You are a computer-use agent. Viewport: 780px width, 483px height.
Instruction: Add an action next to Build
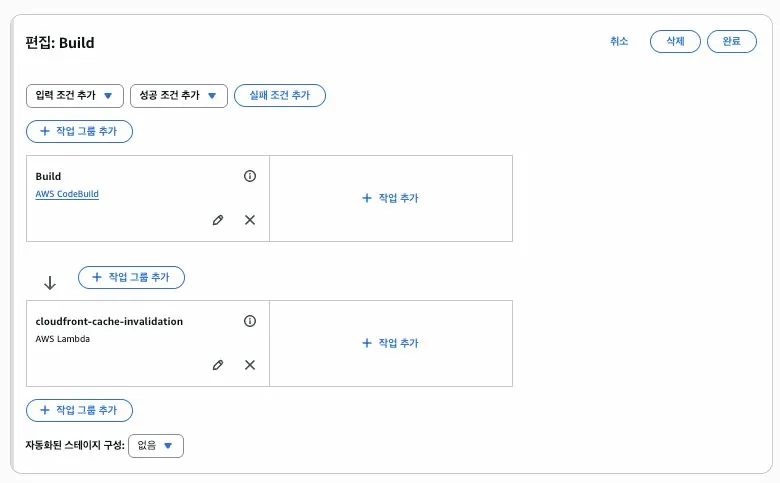[x=390, y=198]
